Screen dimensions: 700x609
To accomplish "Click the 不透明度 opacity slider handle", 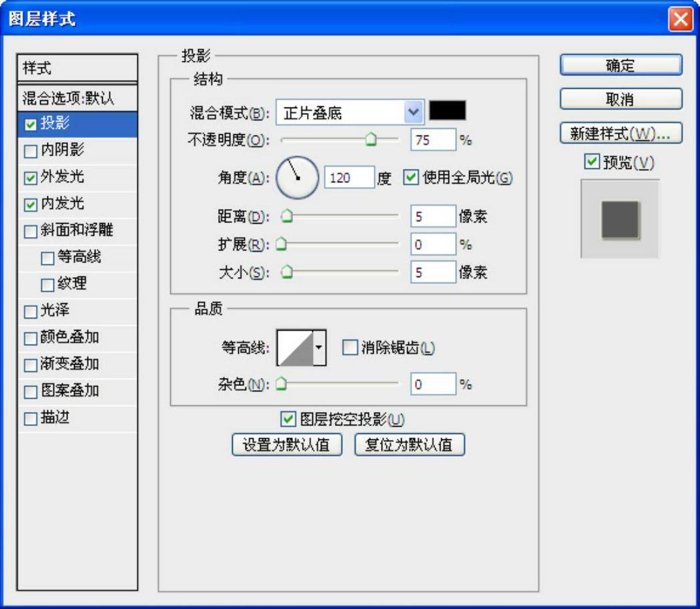I will 370,139.
